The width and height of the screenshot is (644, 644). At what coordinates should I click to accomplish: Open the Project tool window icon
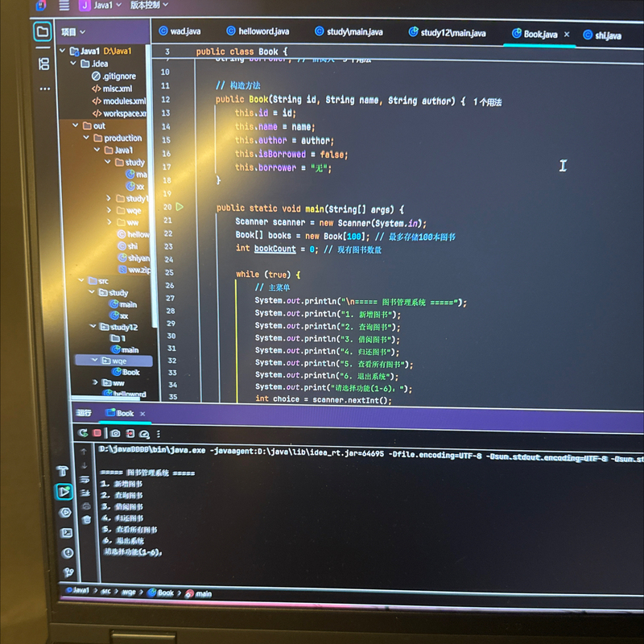click(x=43, y=31)
